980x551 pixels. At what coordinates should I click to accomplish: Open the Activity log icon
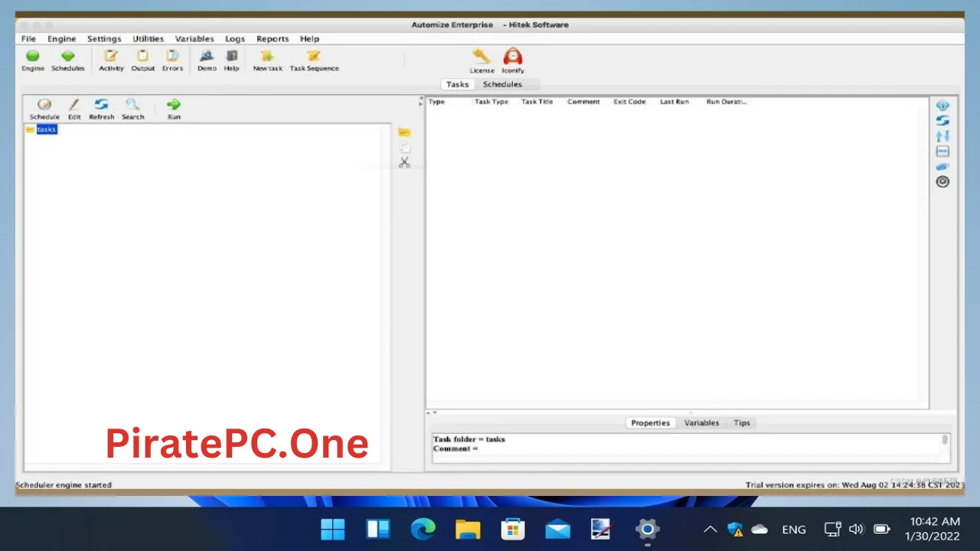(x=111, y=56)
